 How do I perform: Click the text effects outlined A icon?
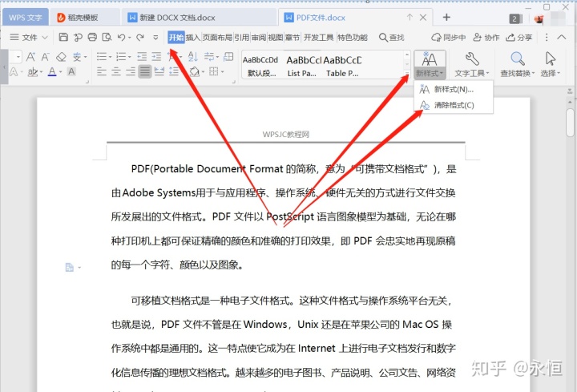[x=14, y=71]
